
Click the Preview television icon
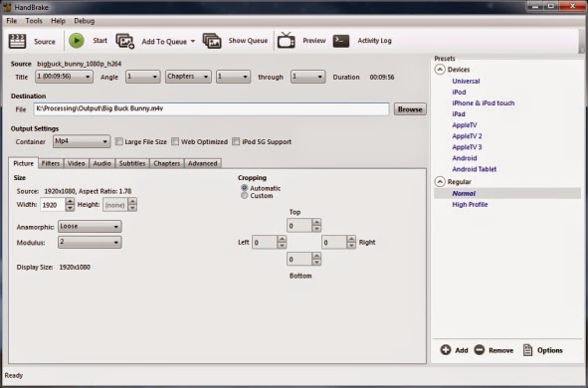click(x=287, y=40)
